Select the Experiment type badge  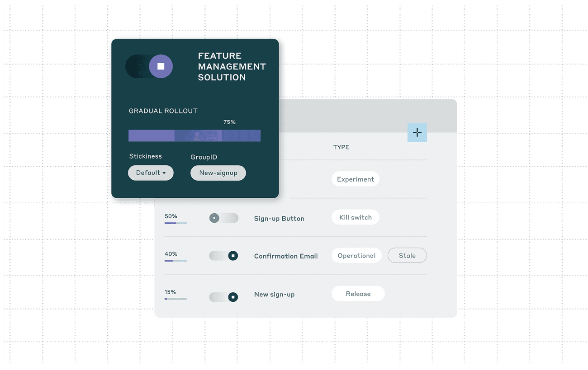[356, 179]
